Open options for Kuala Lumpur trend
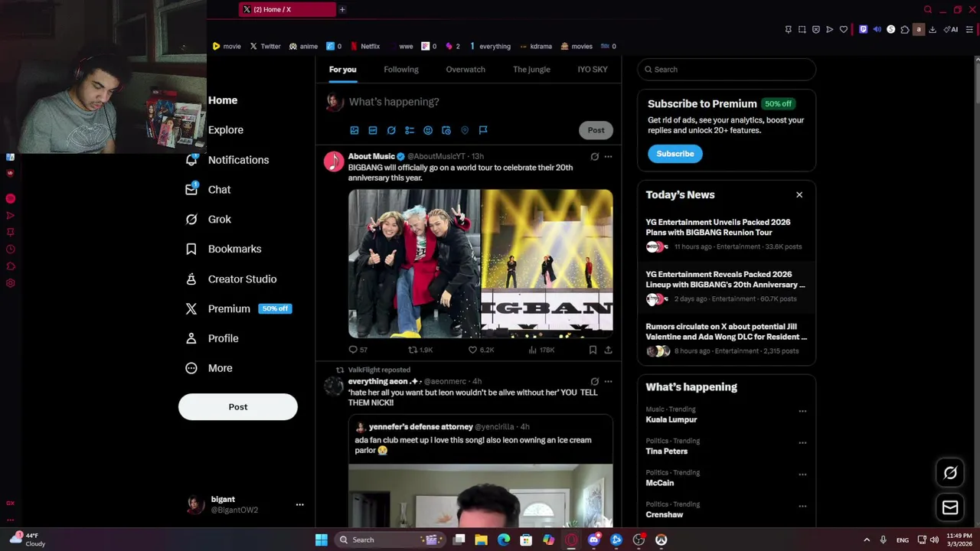 pyautogui.click(x=802, y=411)
